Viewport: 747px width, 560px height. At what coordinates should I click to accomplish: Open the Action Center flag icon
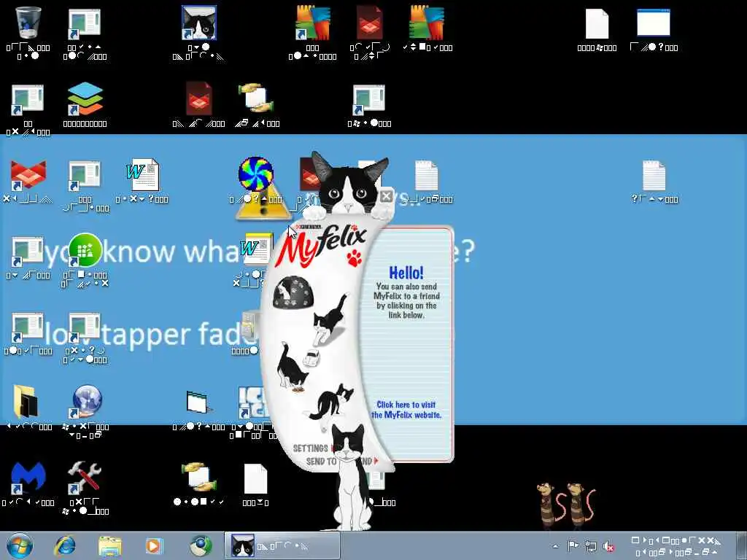point(573,546)
